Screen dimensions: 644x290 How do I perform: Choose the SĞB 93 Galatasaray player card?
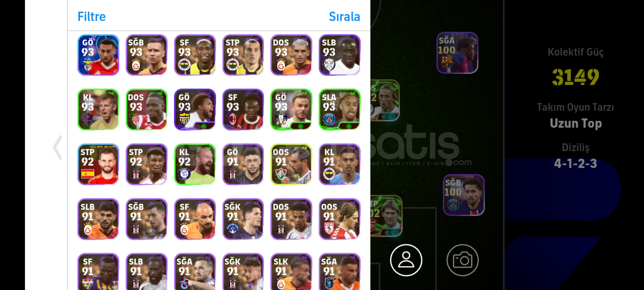click(x=147, y=55)
